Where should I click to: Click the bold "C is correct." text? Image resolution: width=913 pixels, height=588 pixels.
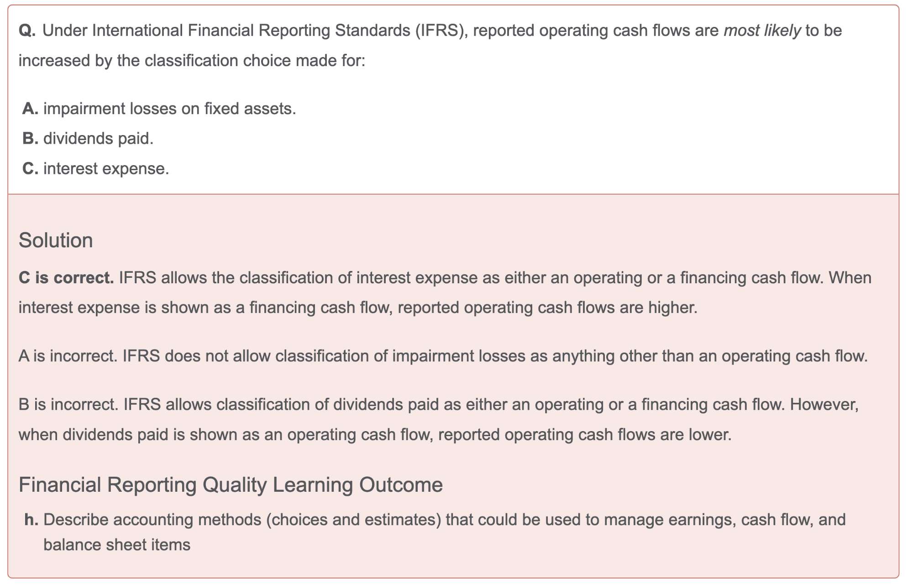[66, 278]
